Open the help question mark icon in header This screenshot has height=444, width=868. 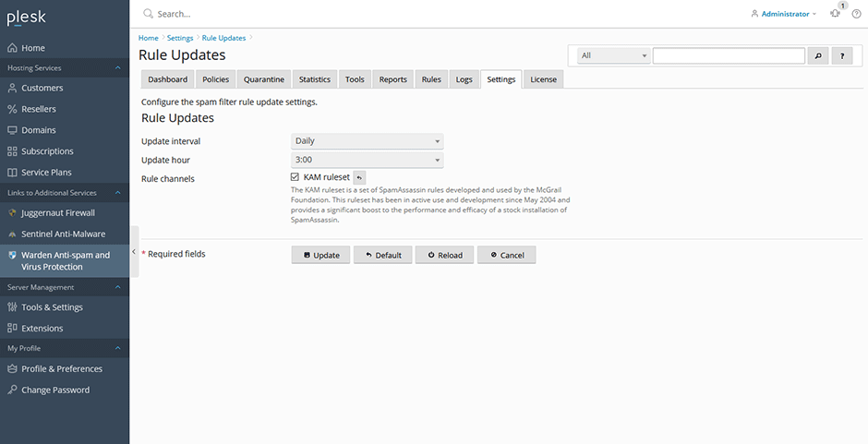point(856,14)
